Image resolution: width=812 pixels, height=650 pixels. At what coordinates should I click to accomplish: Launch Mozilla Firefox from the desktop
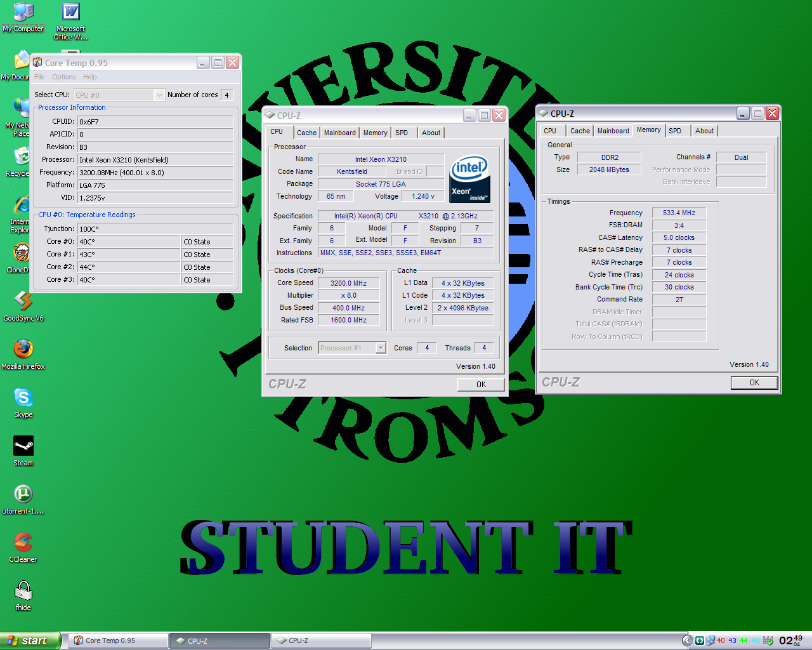coord(23,354)
